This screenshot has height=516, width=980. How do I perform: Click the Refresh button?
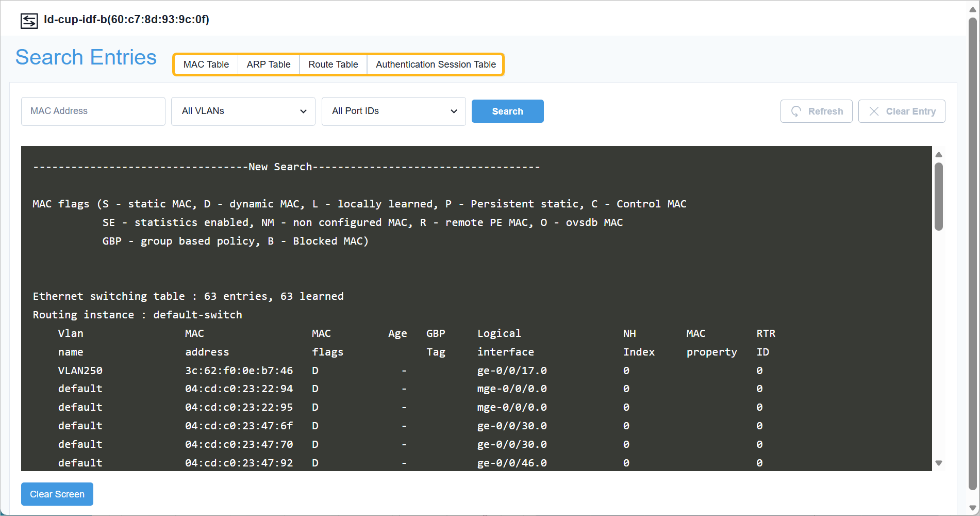click(x=816, y=111)
